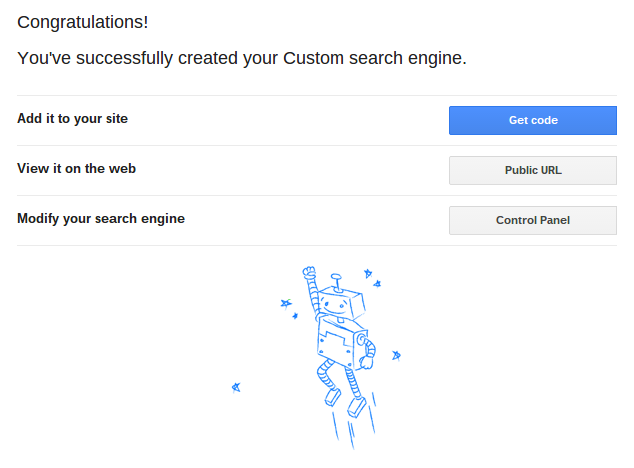Click the topmost star above robot's head
Screen dimensions: 634x468
click(368, 273)
